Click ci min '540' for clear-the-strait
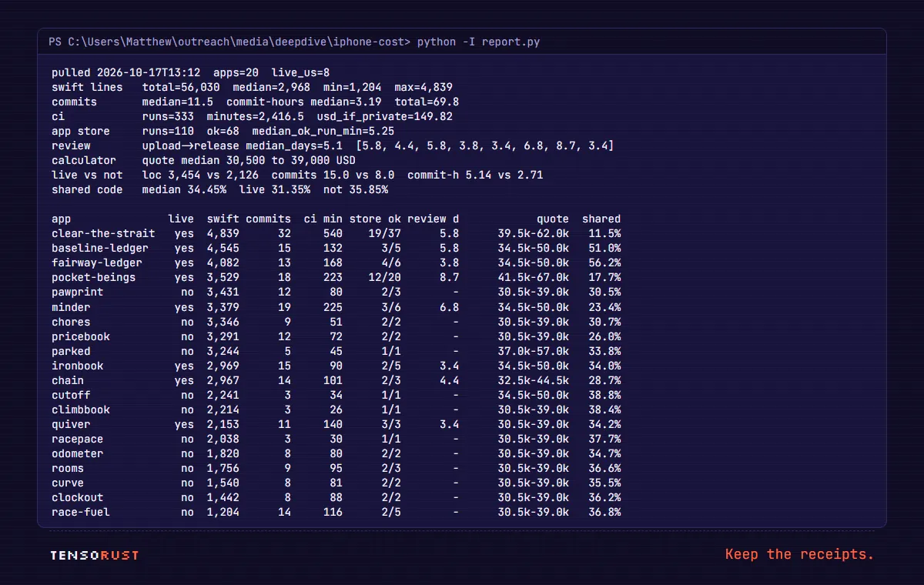924x585 pixels. click(333, 233)
